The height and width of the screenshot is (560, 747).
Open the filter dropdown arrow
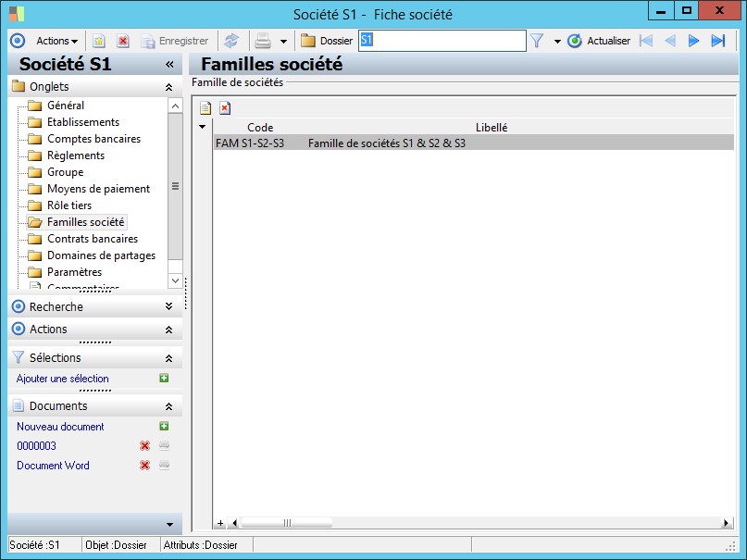557,42
